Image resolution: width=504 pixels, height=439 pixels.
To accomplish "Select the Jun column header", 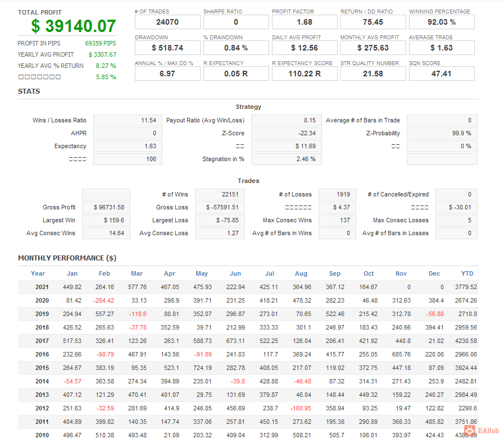I will click(235, 273).
